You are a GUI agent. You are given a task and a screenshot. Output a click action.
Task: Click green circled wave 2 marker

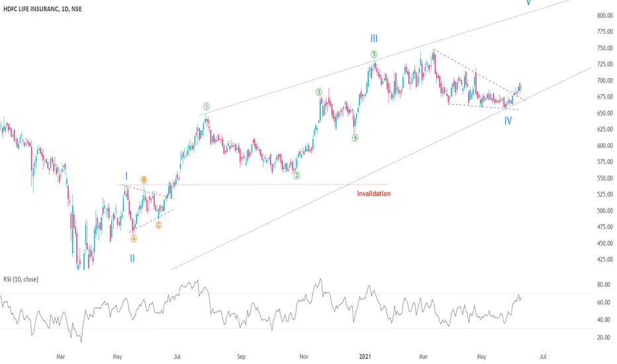[297, 175]
